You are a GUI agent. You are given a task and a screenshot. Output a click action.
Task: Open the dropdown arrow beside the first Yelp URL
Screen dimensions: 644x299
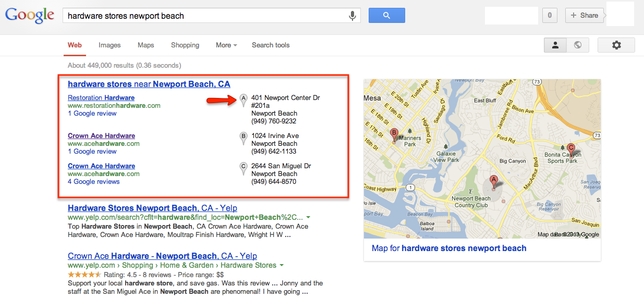(x=308, y=217)
